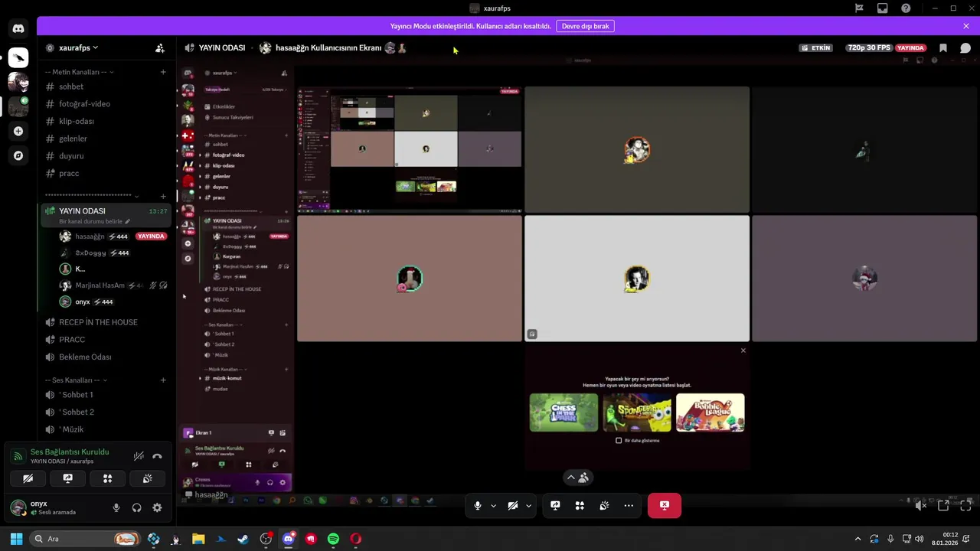Toggle microphone mute in onyx user panel
The image size is (980, 551).
pos(116,507)
